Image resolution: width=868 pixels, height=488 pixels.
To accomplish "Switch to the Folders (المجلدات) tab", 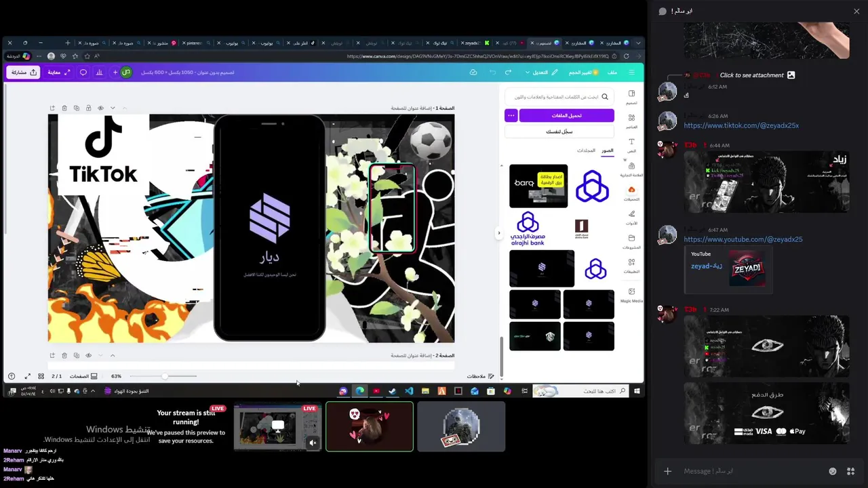I will click(586, 150).
